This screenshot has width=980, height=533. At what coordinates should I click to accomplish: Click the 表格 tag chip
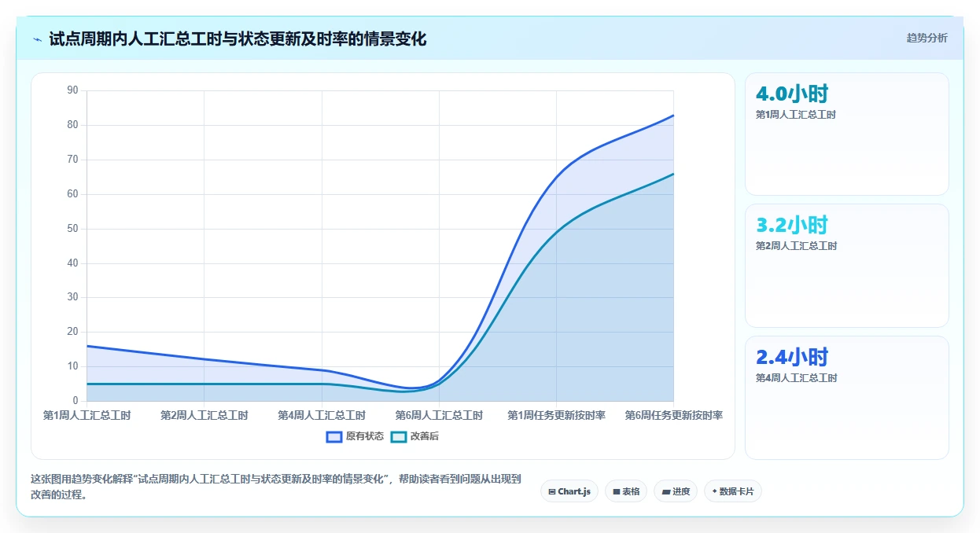point(626,491)
